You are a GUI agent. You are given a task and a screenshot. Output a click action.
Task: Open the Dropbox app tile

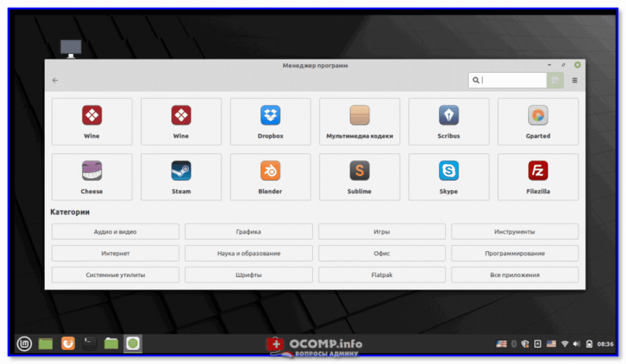271,121
